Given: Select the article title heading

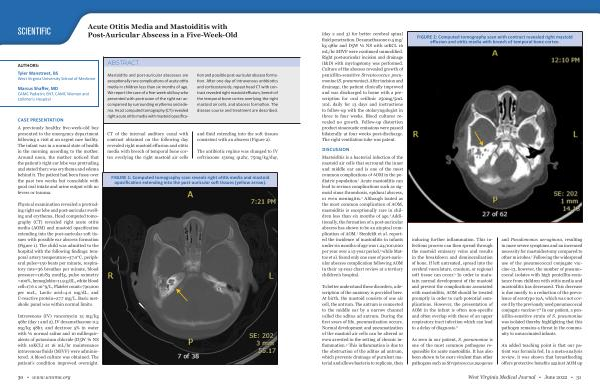Looking at the screenshot, I should [x=162, y=31].
